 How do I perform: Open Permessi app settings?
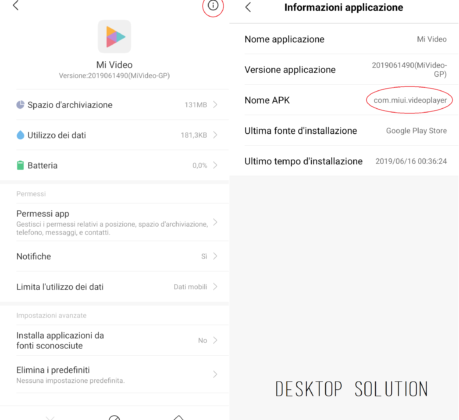117,222
